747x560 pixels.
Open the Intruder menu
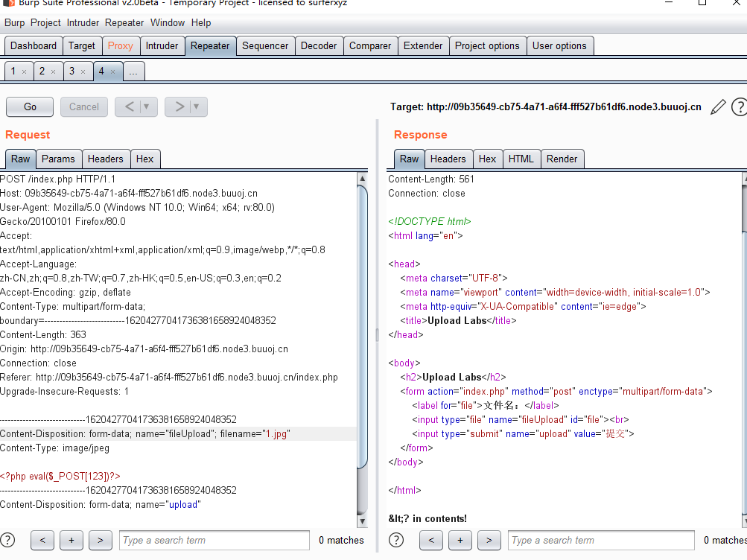pyautogui.click(x=83, y=23)
